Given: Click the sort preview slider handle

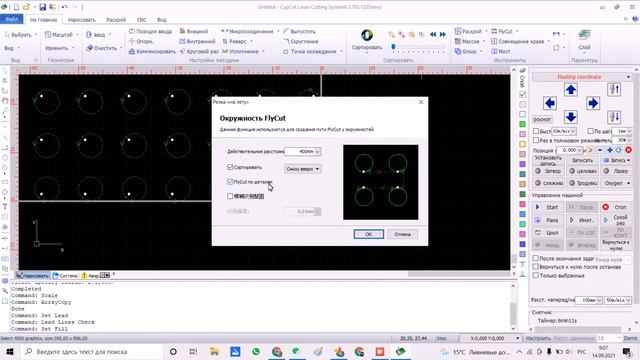Looking at the screenshot, I should click(393, 47).
